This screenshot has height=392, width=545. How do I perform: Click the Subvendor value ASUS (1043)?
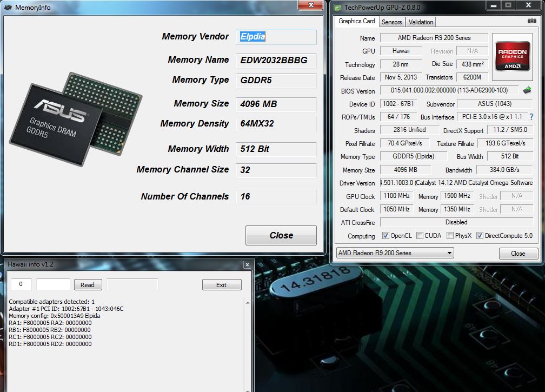click(495, 104)
